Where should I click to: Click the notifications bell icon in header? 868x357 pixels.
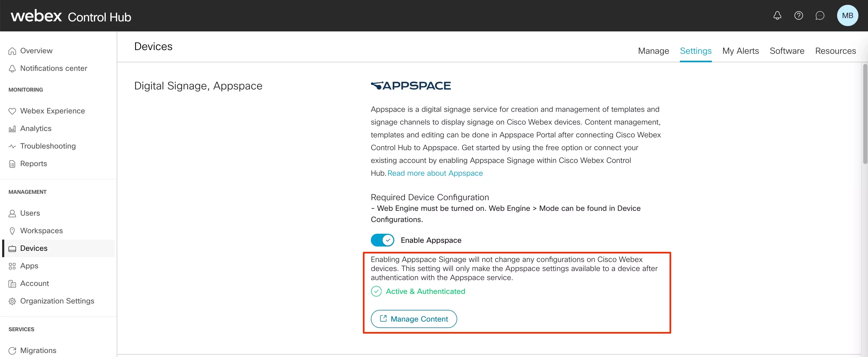(777, 15)
